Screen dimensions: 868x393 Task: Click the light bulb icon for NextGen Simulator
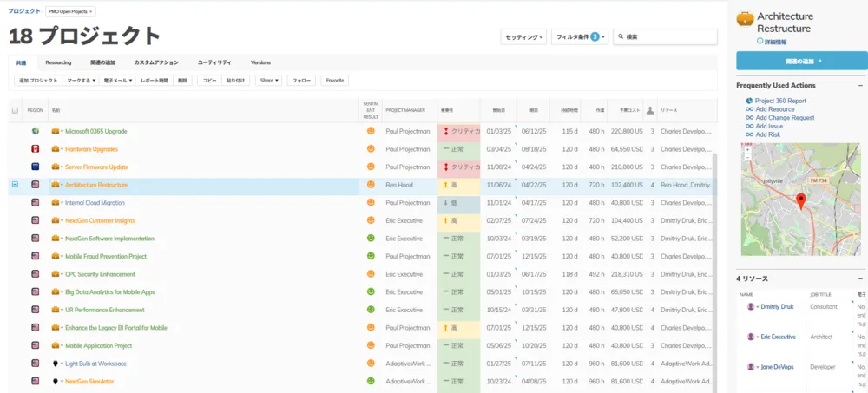point(56,382)
